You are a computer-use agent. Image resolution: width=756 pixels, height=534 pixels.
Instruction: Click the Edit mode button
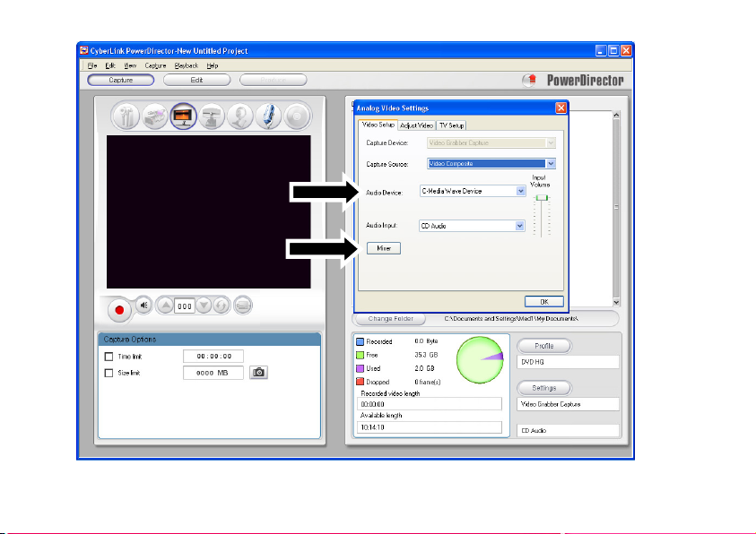pyautogui.click(x=196, y=80)
